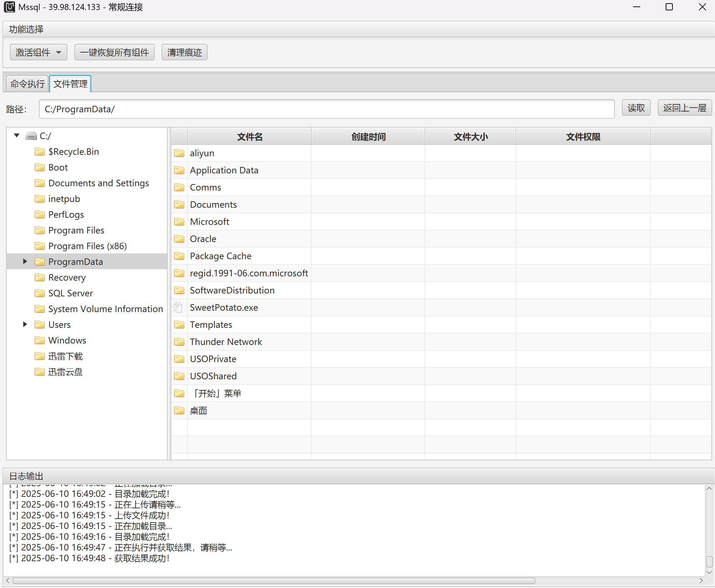The image size is (715, 588).
Task: Switch to the 命令执行 tab
Action: pyautogui.click(x=28, y=84)
